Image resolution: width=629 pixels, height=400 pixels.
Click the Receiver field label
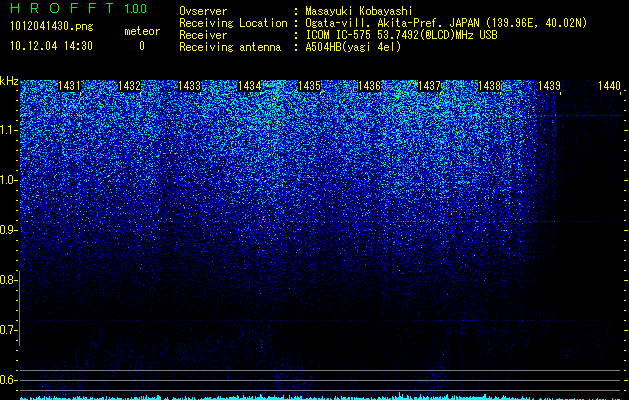point(203,35)
